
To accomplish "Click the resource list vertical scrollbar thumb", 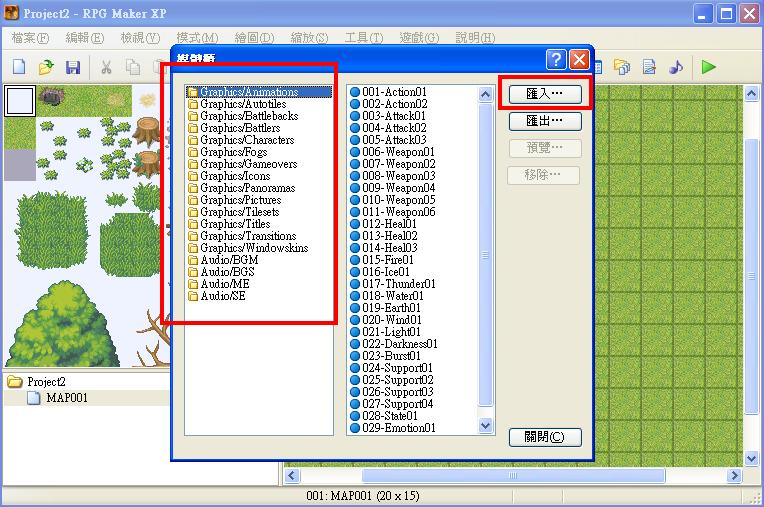I will coord(485,255).
